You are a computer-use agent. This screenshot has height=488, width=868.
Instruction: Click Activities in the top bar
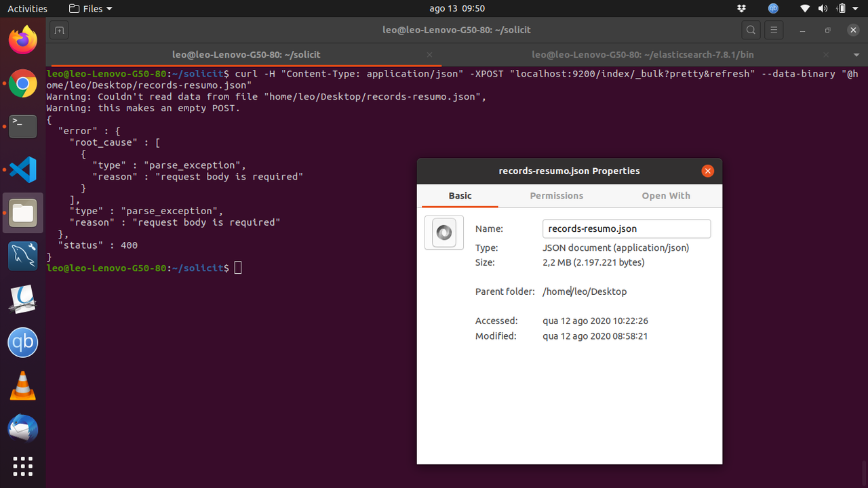tap(27, 8)
